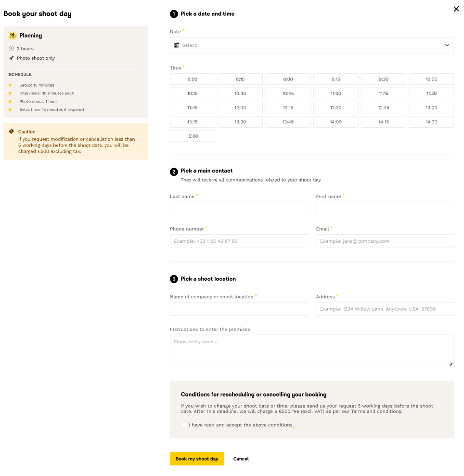Click the Planning emoji icon
The width and height of the screenshot is (464, 476).
tap(13, 35)
